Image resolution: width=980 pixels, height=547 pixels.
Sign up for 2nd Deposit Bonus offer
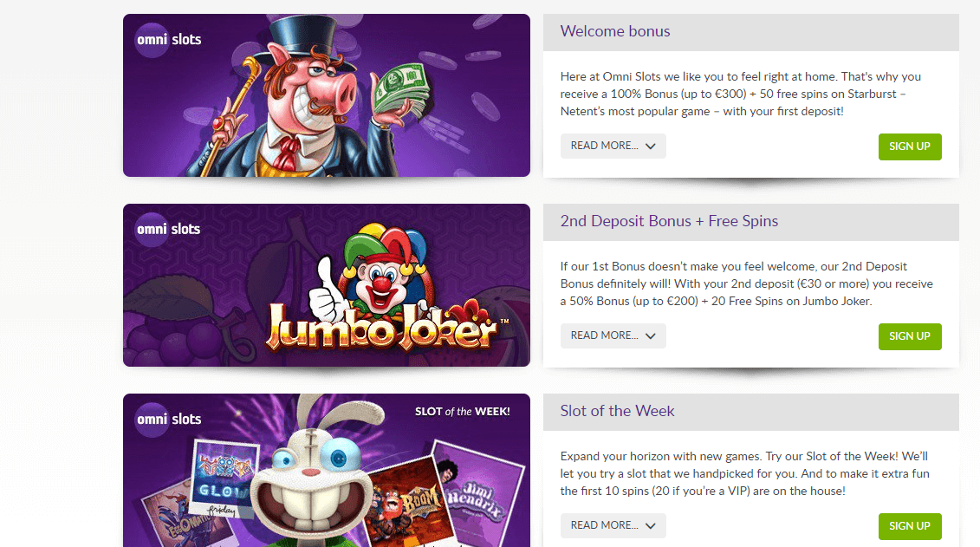(909, 337)
